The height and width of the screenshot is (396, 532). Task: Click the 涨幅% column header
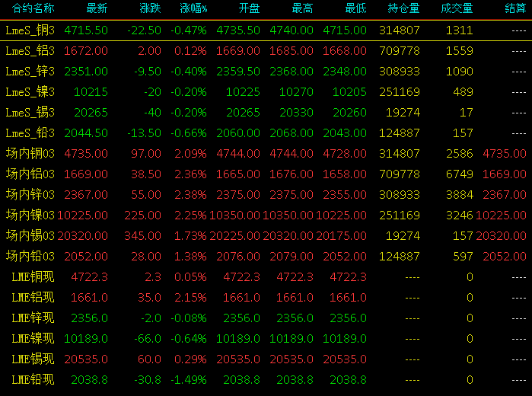(193, 8)
